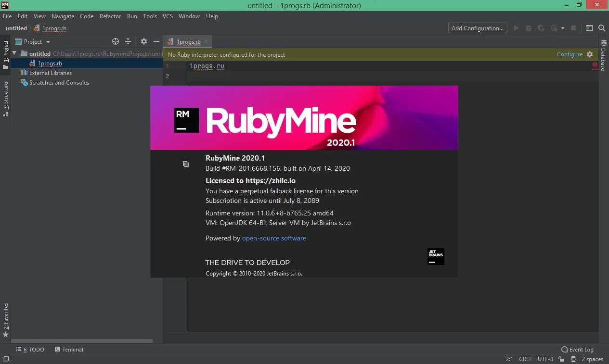Open Project panel settings gear
This screenshot has width=609, height=364.
(143, 41)
